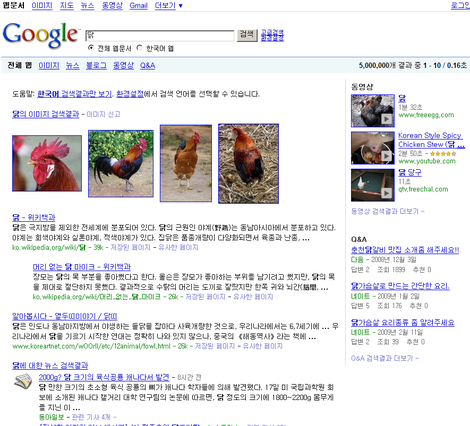Open the 닭 당구 video title link
Viewport: 470px width, 426px height.
point(410,173)
